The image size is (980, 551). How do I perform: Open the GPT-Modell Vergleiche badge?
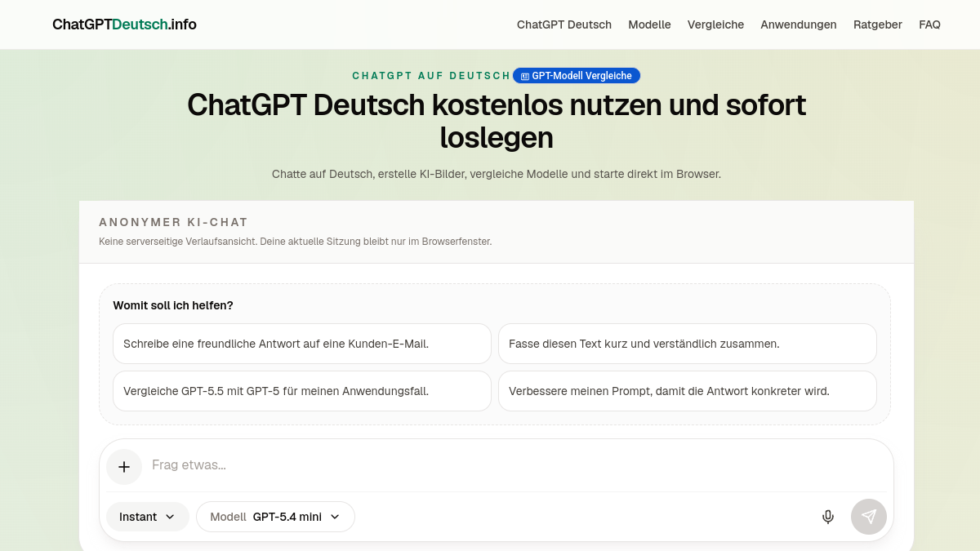point(577,75)
